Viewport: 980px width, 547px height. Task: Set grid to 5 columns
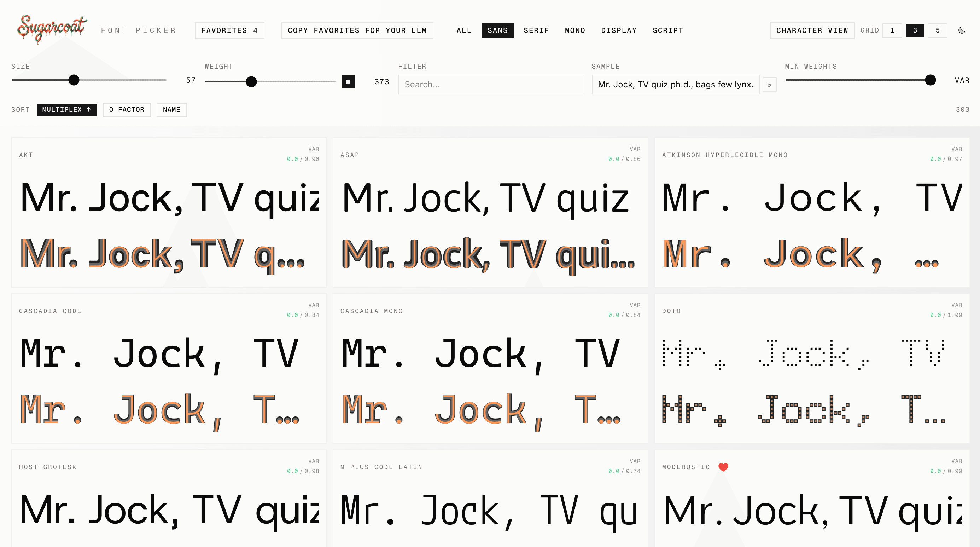point(937,30)
